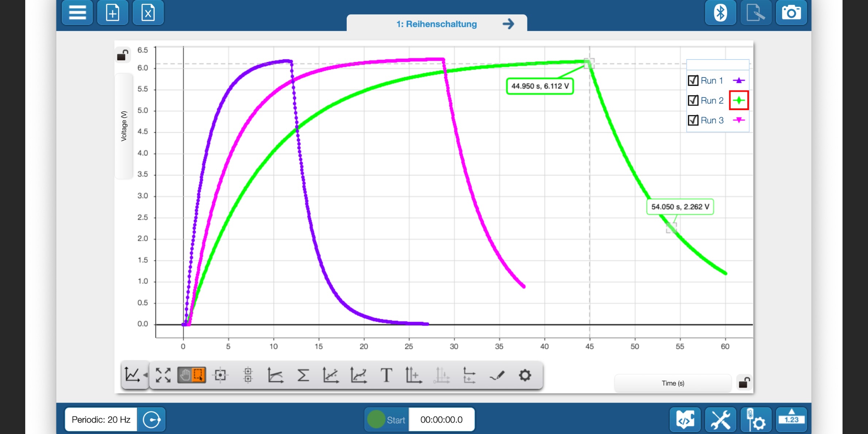Screen dimensions: 868x434
Task: Open the Voltage (V) axis selector
Action: (124, 126)
